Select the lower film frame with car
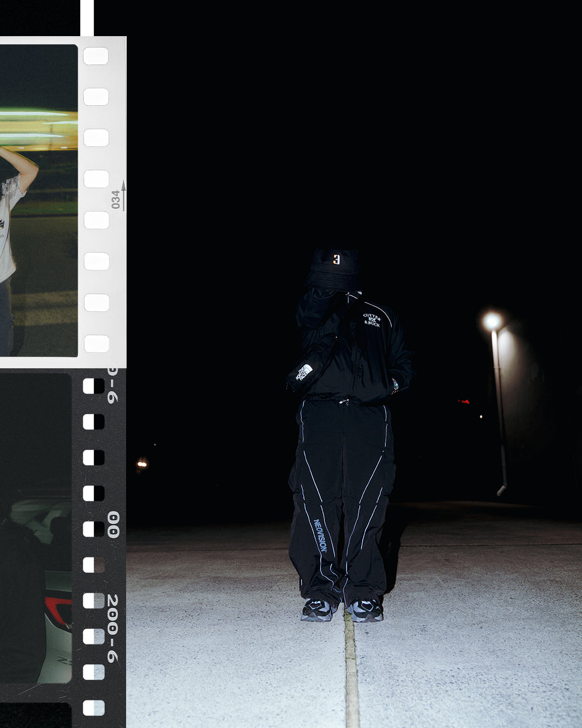 tap(36, 528)
